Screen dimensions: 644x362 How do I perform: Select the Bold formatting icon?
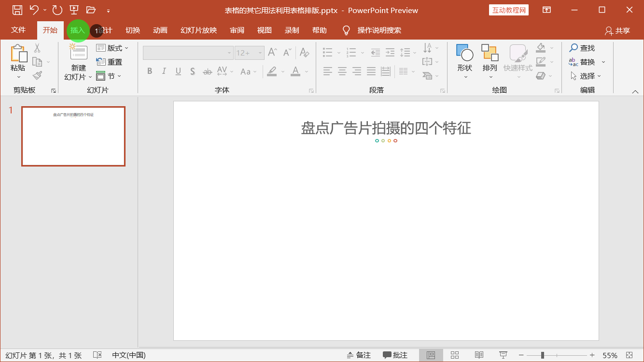[150, 71]
